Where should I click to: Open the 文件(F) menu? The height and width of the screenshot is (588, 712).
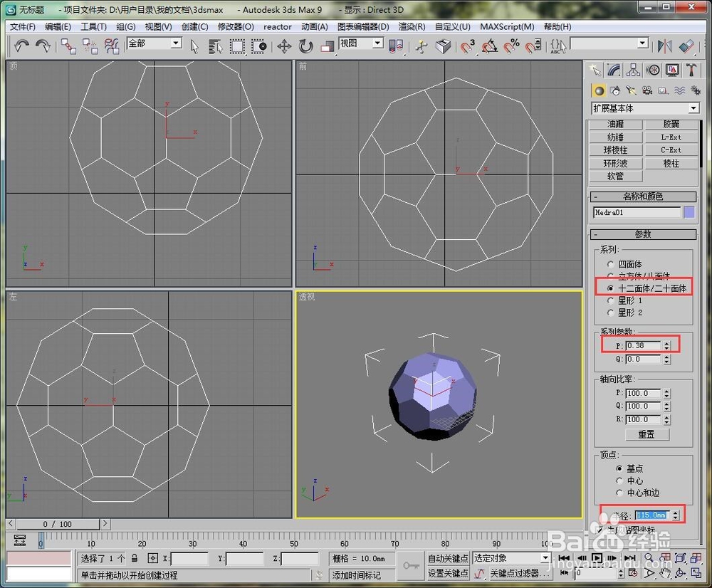tap(23, 27)
